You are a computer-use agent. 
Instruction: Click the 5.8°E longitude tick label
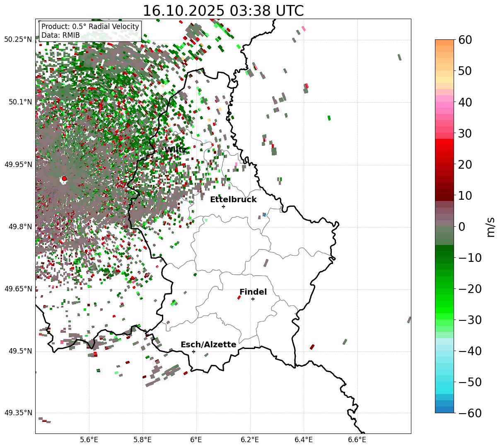[x=143, y=440]
